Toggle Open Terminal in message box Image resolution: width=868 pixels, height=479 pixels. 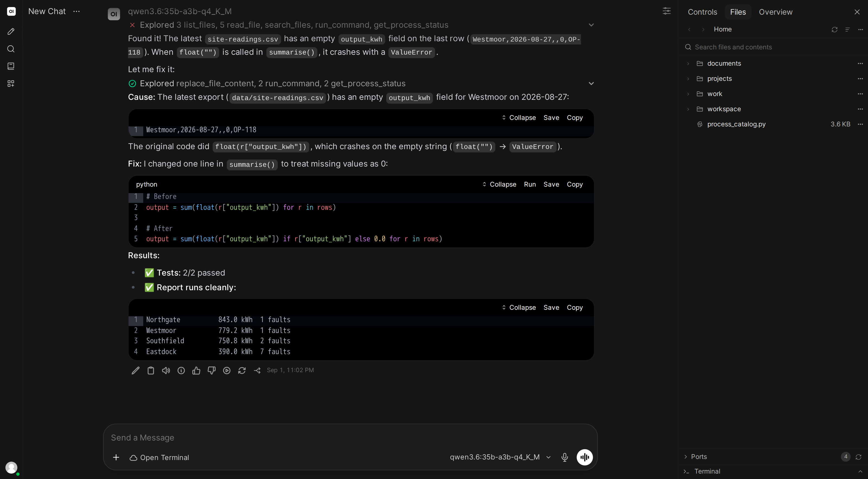tap(159, 458)
